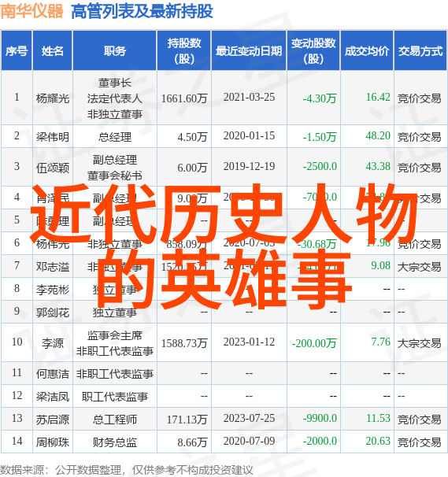448x477 pixels.
Task: Select 大宗交易 in 李源's row
Action: tap(420, 343)
